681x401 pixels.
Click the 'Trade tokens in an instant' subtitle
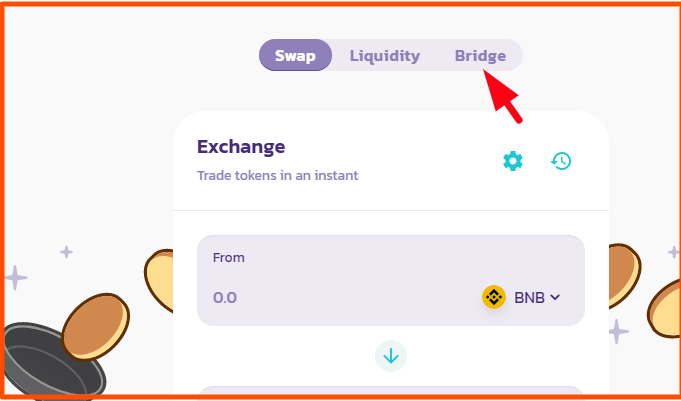point(278,176)
